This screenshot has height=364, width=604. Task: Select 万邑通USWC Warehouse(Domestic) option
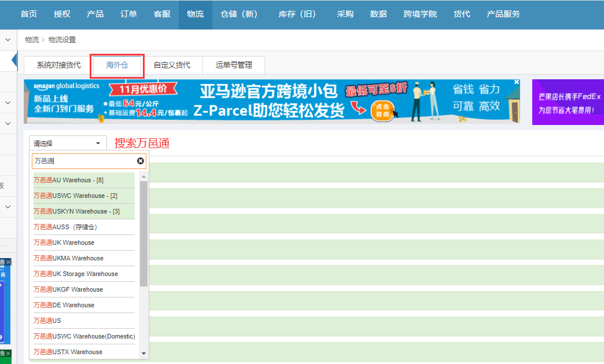pos(84,336)
